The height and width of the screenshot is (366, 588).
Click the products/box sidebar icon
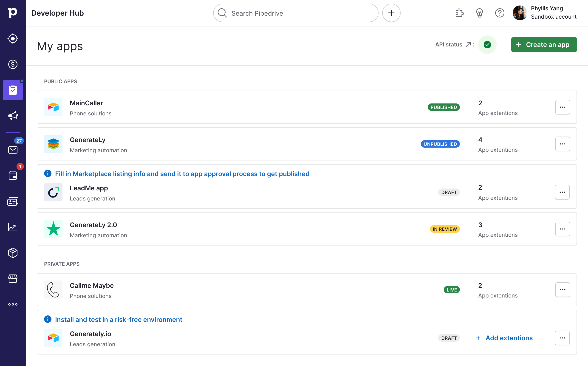click(13, 253)
